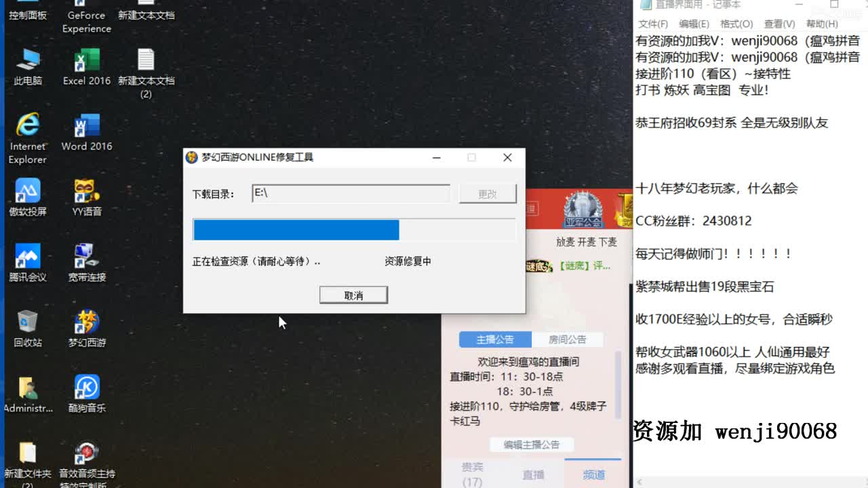The height and width of the screenshot is (488, 868).
Task: Open the 直播 tab in the stream panel
Action: tap(533, 474)
